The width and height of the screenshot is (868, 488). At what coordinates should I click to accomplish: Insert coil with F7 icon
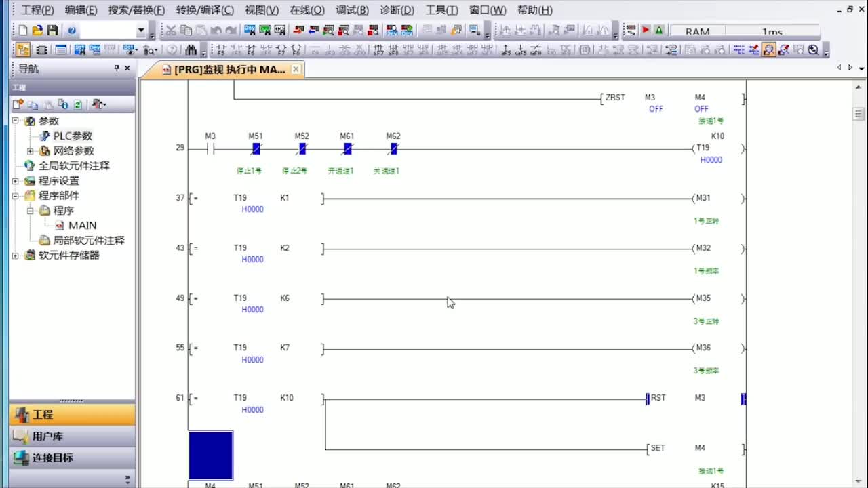(281, 49)
